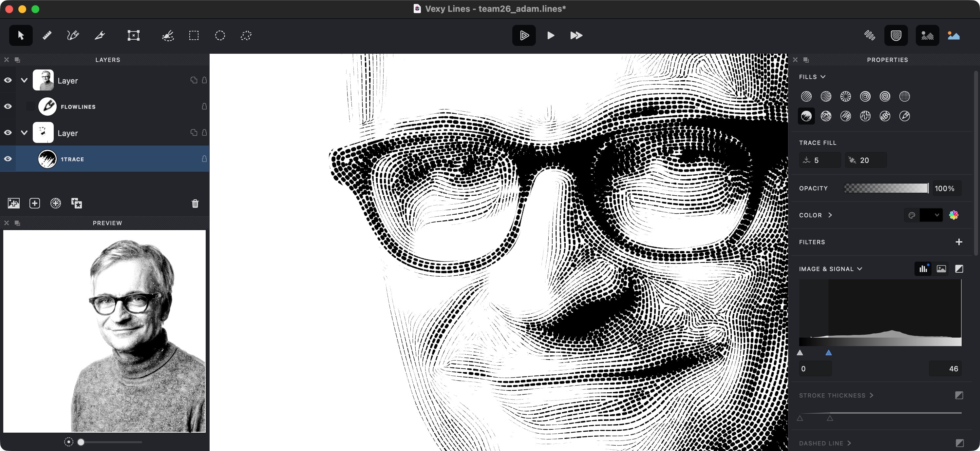Select the transform frame tool
Viewport: 980px width, 451px height.
click(x=133, y=35)
